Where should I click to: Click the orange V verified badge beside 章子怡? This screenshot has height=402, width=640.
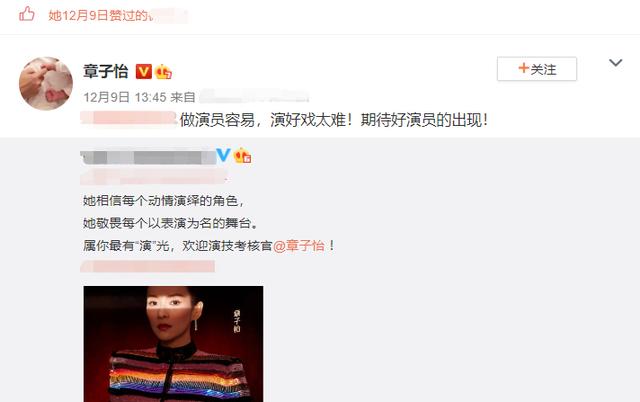pos(143,71)
